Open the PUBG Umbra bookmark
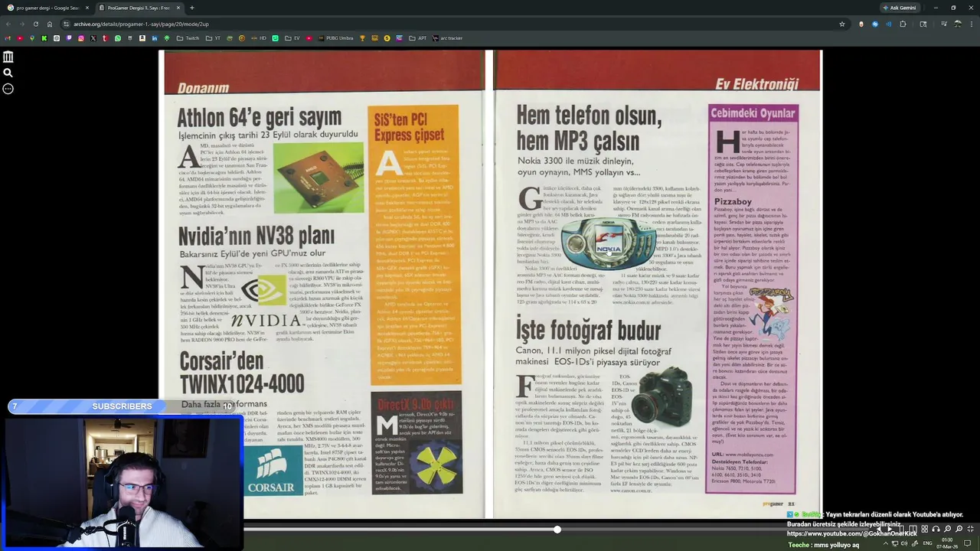This screenshot has height=551, width=980. (x=337, y=38)
